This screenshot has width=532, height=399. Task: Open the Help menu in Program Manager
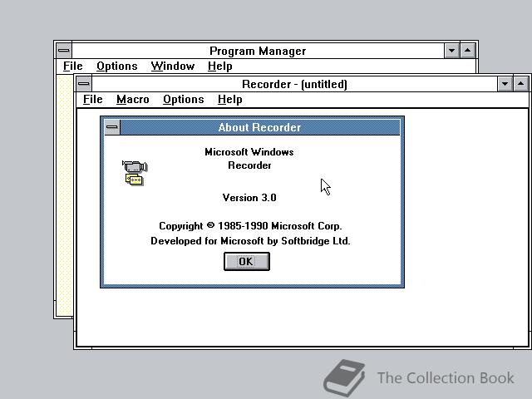[219, 66]
